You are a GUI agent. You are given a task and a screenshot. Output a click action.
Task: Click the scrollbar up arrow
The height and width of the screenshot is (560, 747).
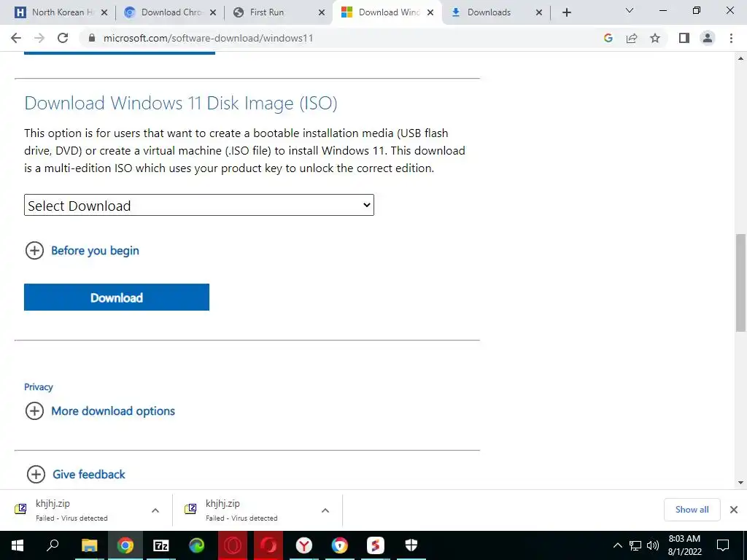point(740,58)
